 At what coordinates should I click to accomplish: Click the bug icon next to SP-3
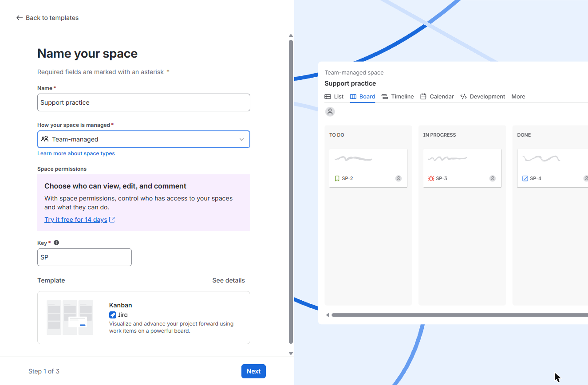(431, 178)
